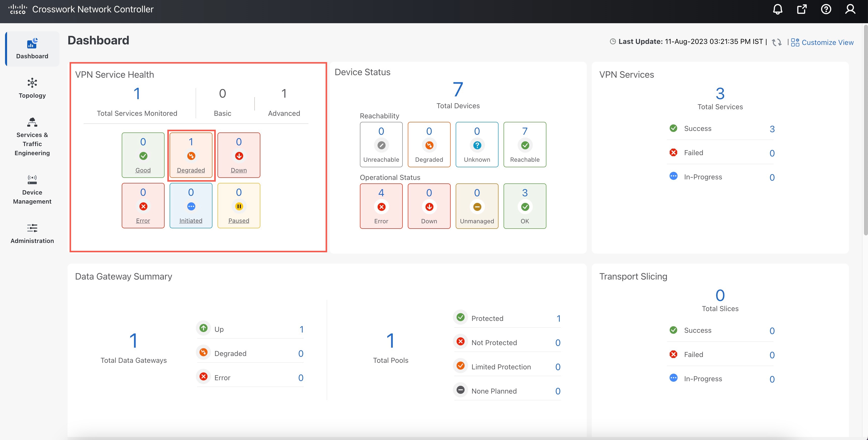
Task: Select the Initiated VPN health tile
Action: tap(191, 206)
